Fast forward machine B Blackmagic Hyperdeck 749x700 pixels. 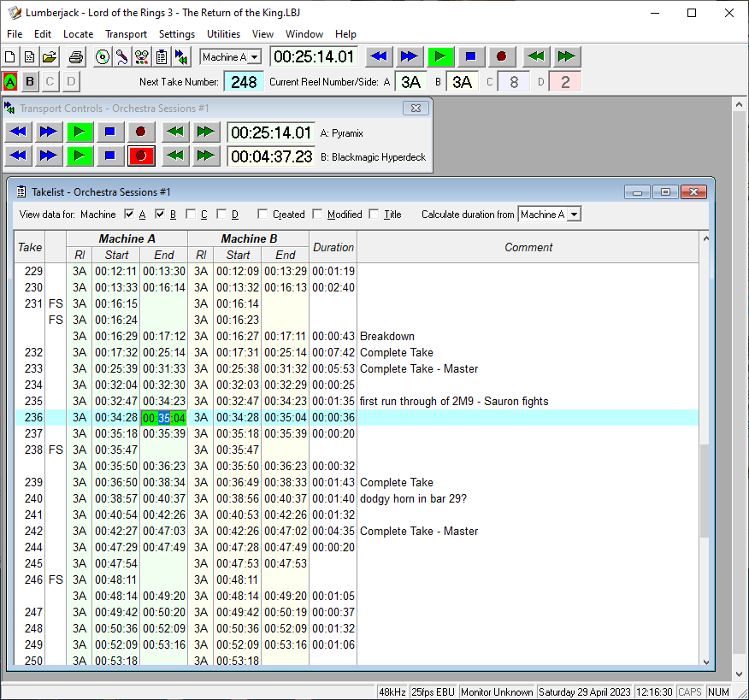48,156
